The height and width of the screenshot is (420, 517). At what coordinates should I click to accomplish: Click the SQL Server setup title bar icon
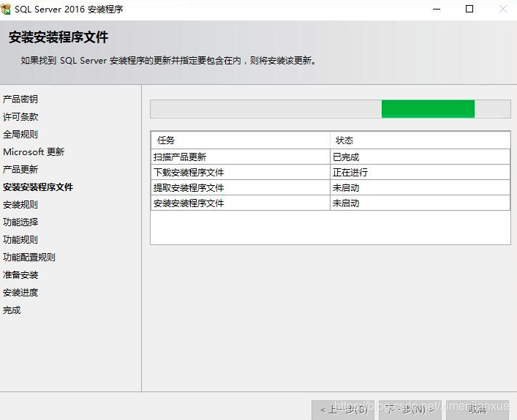click(x=6, y=9)
